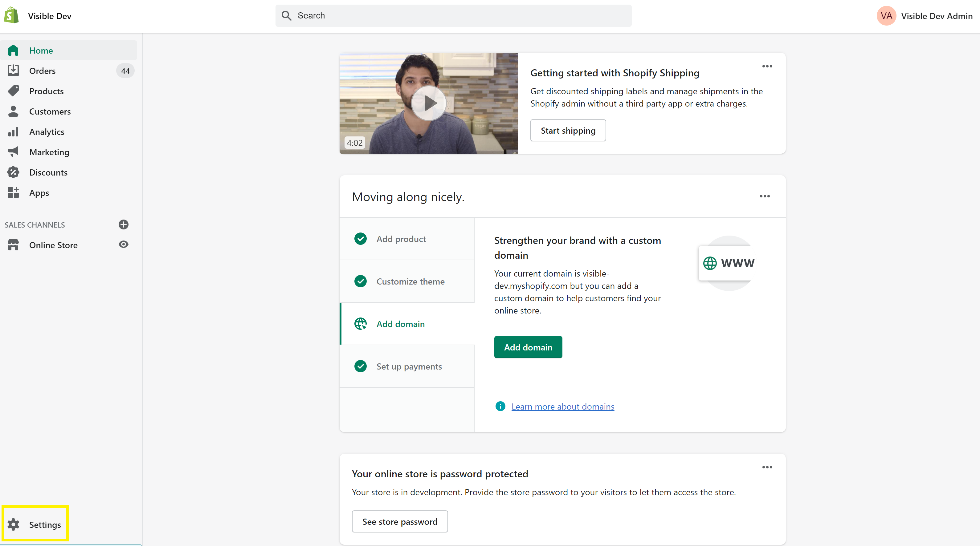Image resolution: width=980 pixels, height=546 pixels.
Task: Click the Orders inbox icon
Action: (13, 70)
